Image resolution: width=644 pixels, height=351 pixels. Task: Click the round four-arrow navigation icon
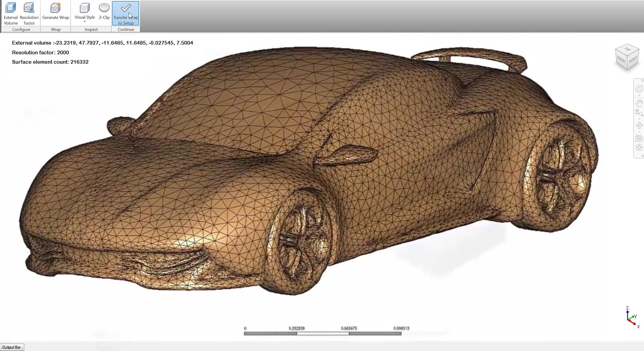pos(639,148)
